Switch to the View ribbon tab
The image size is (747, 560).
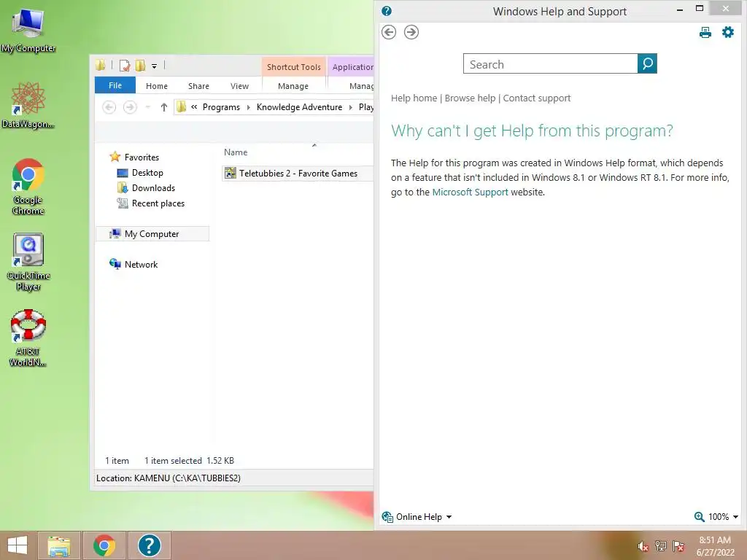239,86
